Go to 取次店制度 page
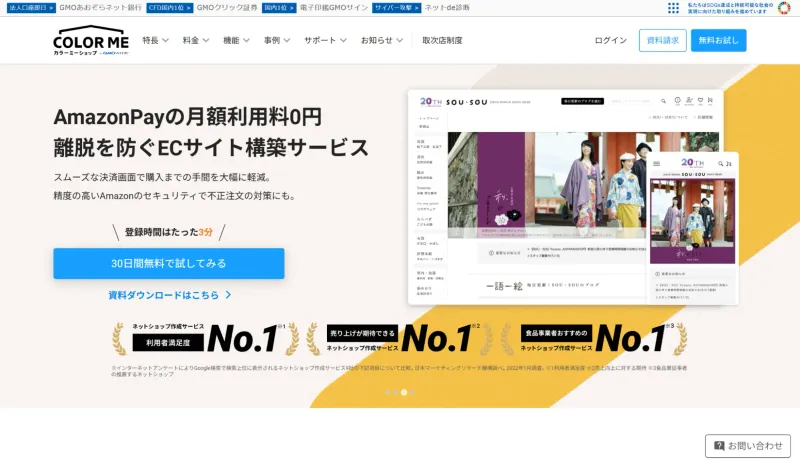Screen dimensions: 800x467 [x=442, y=40]
